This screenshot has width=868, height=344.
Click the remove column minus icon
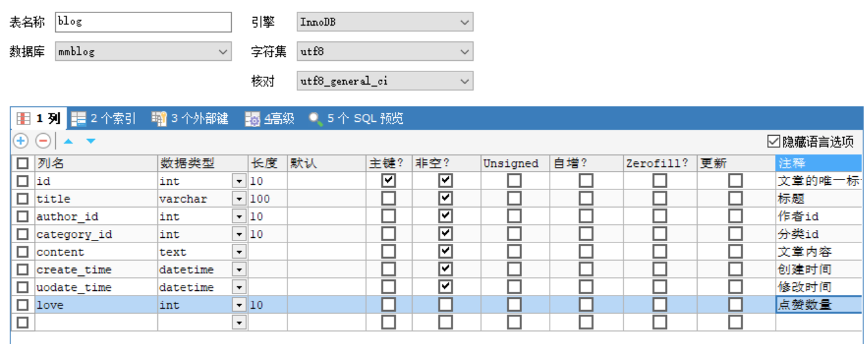[43, 140]
